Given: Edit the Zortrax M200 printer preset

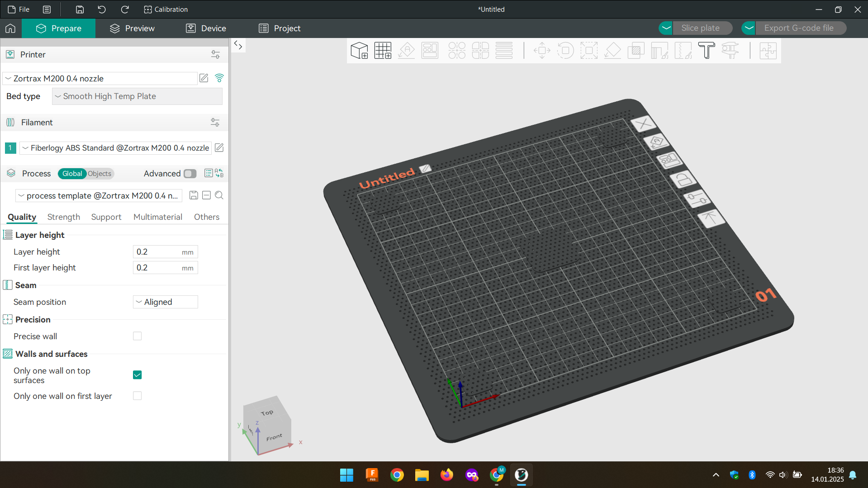Looking at the screenshot, I should (204, 78).
